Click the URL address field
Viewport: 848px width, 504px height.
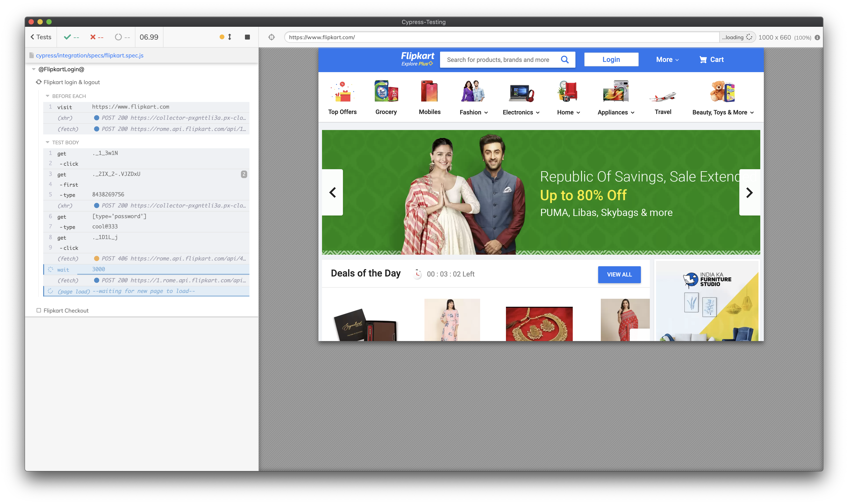(x=501, y=37)
